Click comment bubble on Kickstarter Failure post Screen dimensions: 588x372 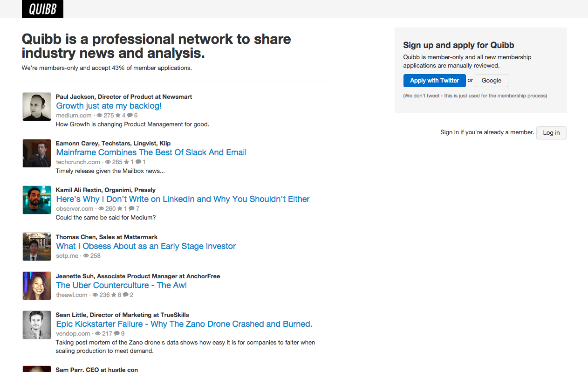click(117, 333)
